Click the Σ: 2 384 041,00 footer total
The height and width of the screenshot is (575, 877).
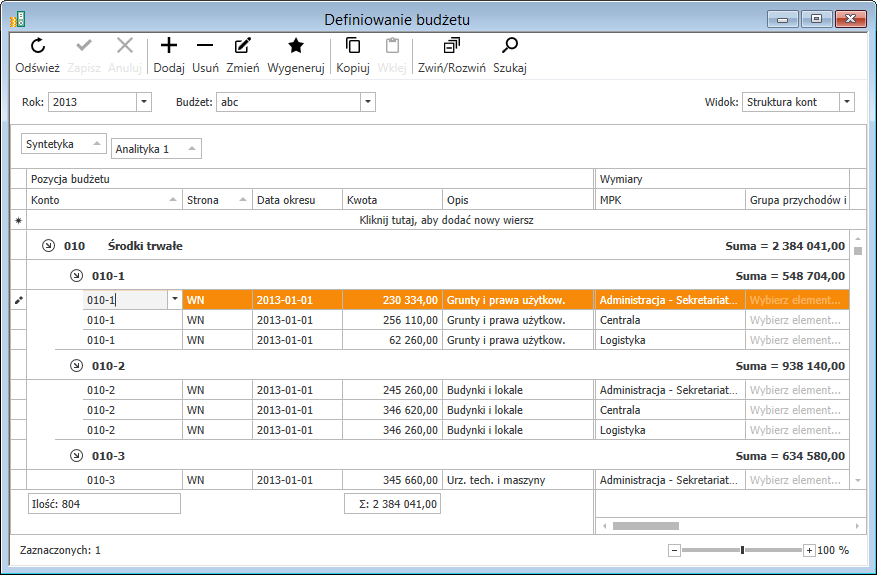click(393, 504)
